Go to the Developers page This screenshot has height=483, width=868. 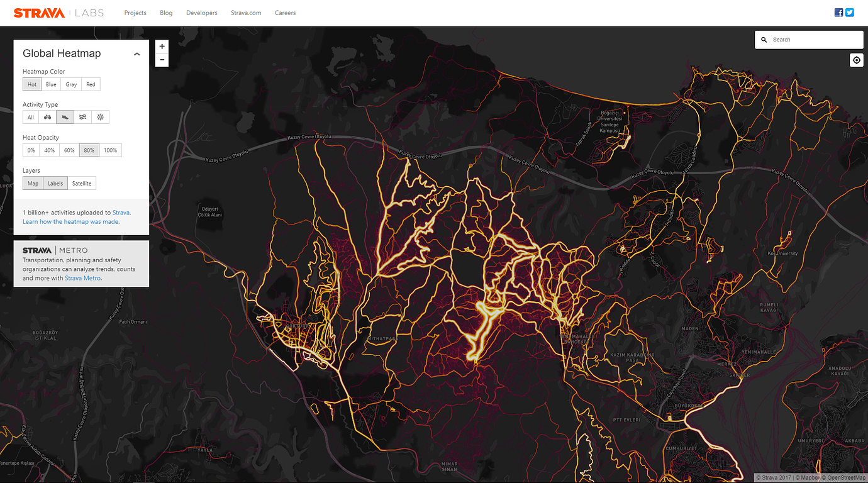[x=202, y=13]
